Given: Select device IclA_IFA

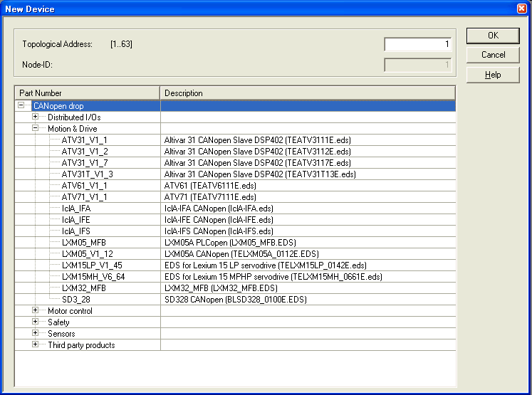Looking at the screenshot, I should click(x=76, y=209).
